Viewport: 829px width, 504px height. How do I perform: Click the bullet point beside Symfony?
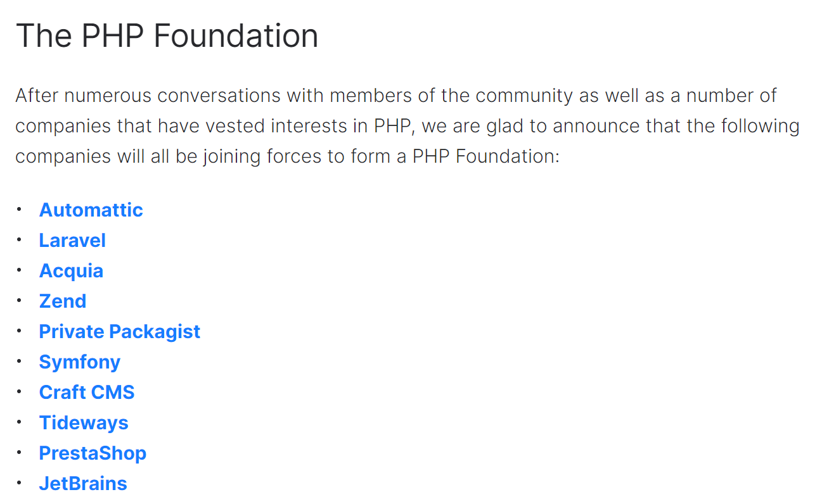coord(20,360)
